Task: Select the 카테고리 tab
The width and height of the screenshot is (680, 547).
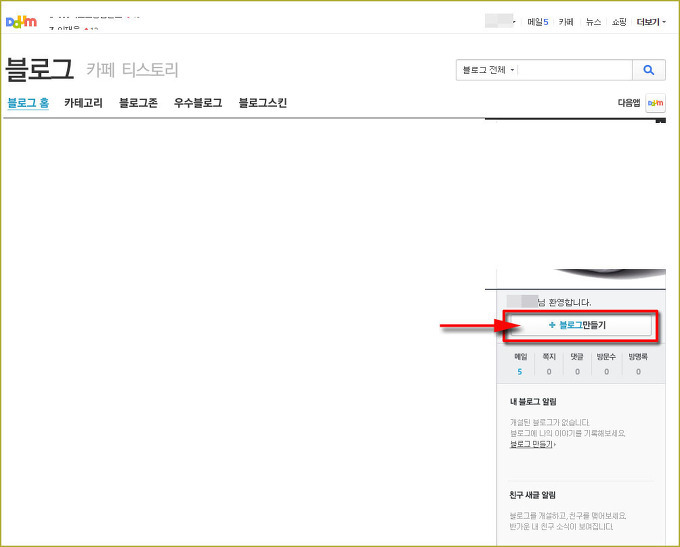Action: 83,103
